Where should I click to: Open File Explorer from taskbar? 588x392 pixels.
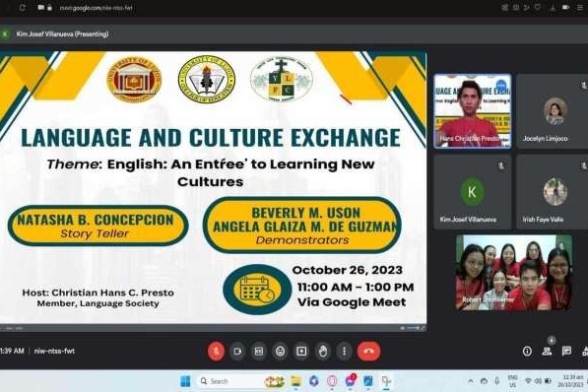(x=295, y=381)
